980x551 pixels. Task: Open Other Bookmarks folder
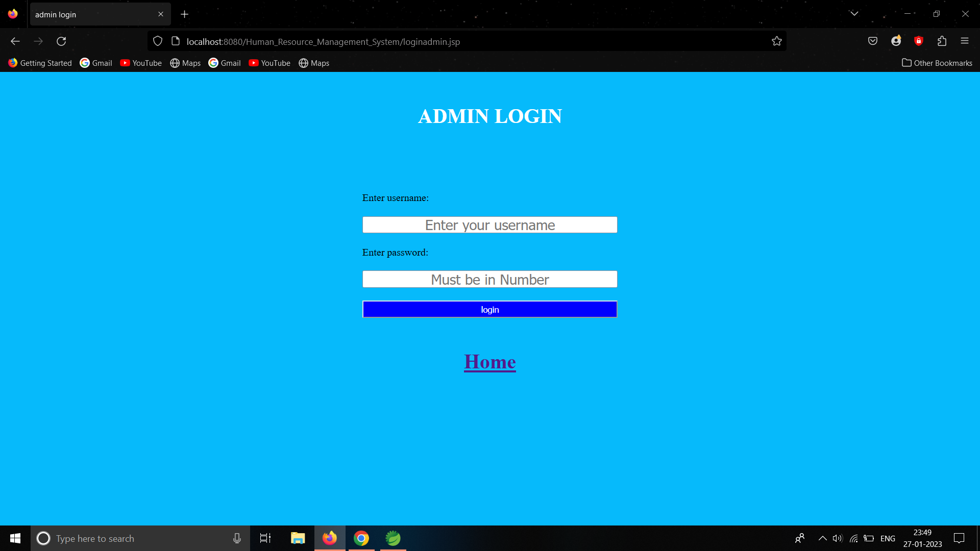click(937, 63)
